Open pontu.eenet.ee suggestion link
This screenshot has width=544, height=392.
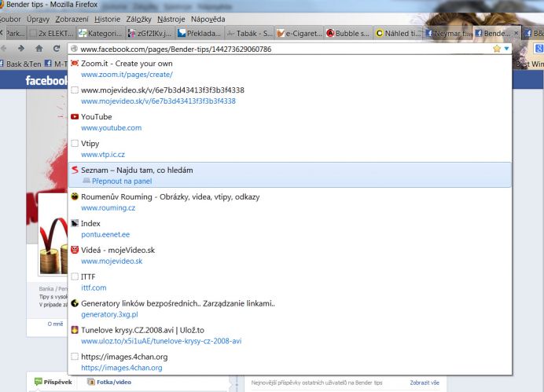(105, 235)
